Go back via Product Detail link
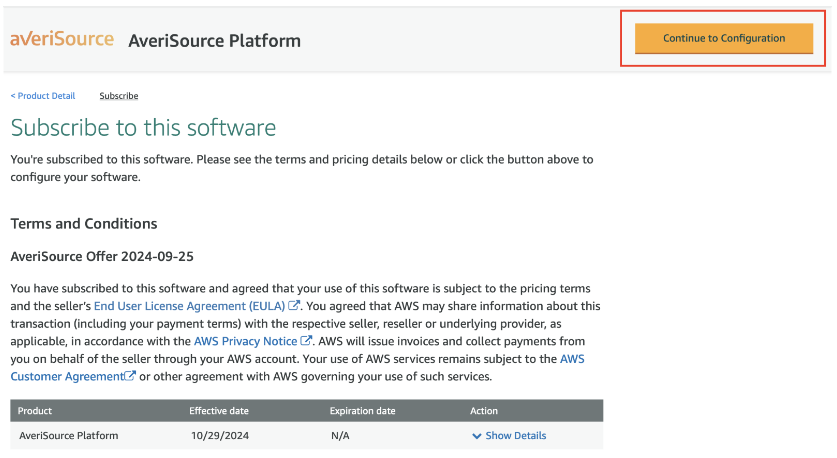The image size is (837, 458). coord(43,96)
